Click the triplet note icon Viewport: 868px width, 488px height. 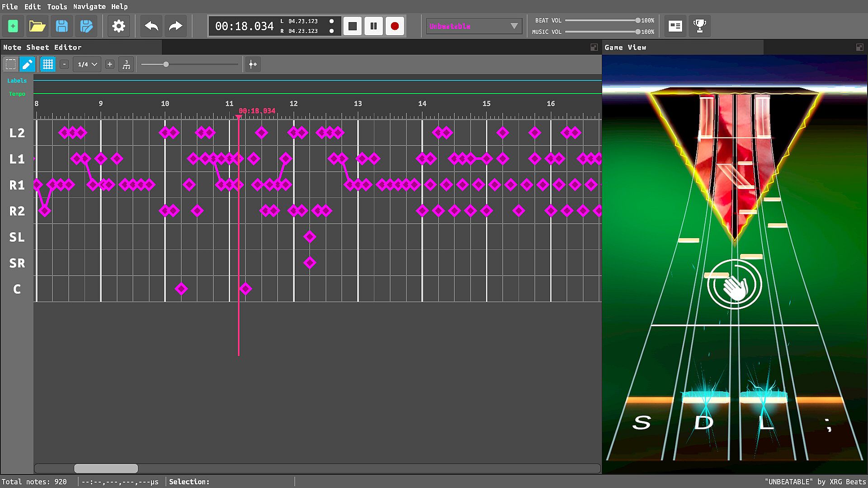(x=126, y=65)
